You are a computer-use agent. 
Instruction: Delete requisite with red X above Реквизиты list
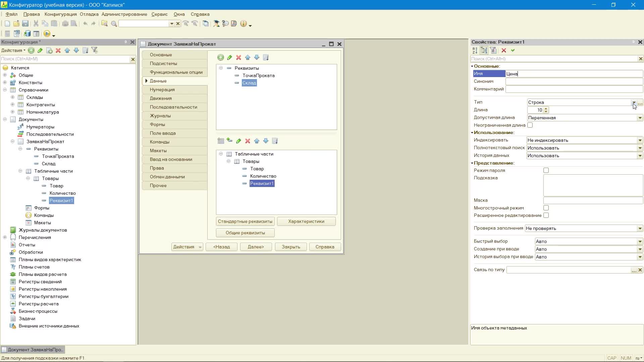238,58
